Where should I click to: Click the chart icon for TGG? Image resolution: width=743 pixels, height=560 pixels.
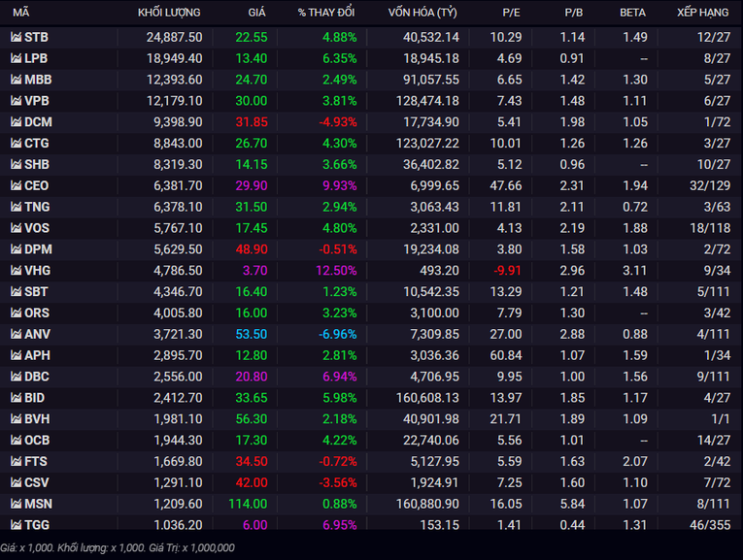[x=17, y=524]
